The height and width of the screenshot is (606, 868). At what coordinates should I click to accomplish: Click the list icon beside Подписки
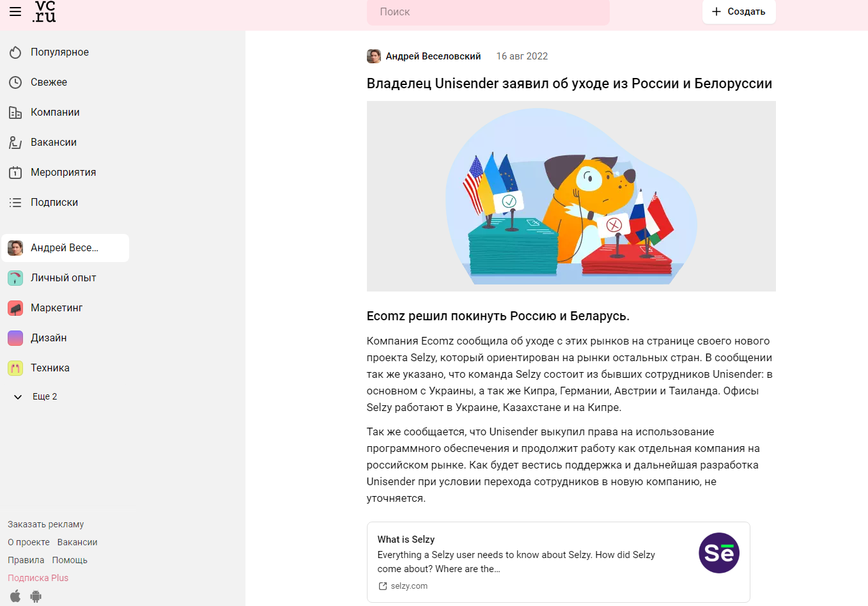click(x=15, y=203)
